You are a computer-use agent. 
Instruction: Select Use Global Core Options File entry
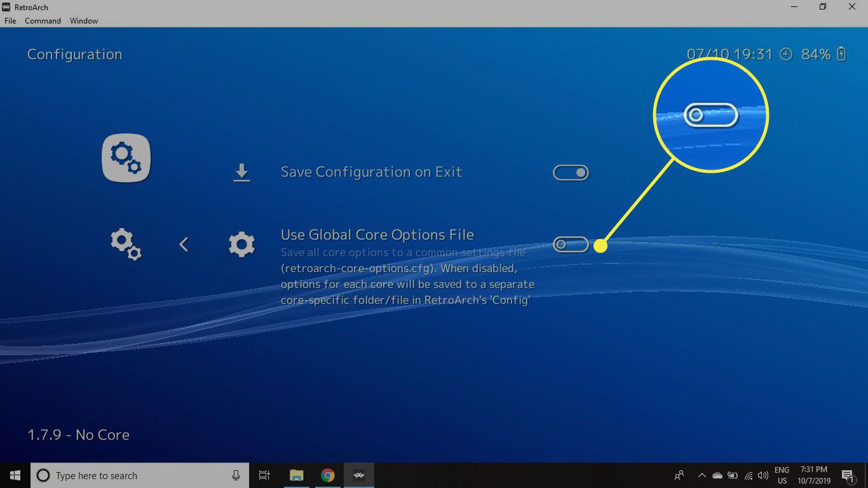[x=377, y=235]
